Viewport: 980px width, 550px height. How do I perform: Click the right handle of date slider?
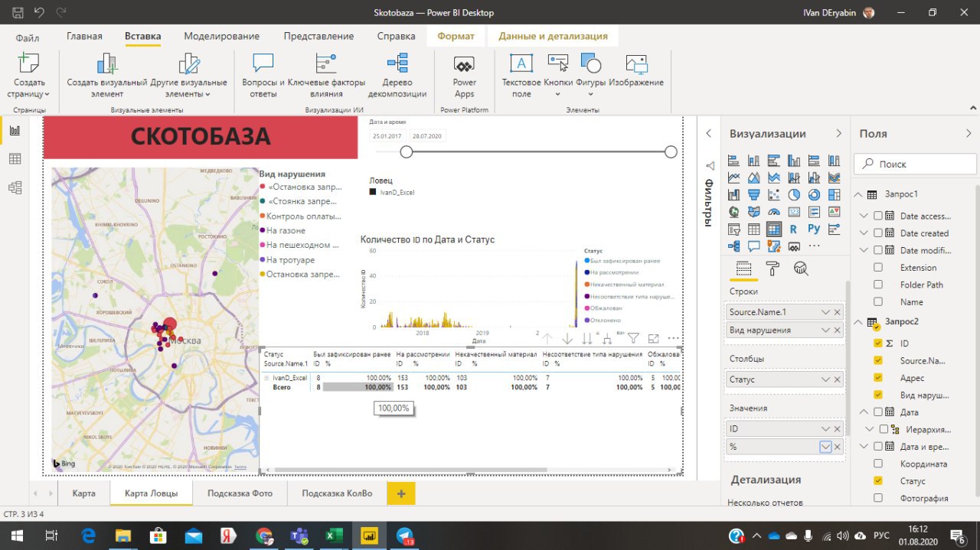[671, 152]
